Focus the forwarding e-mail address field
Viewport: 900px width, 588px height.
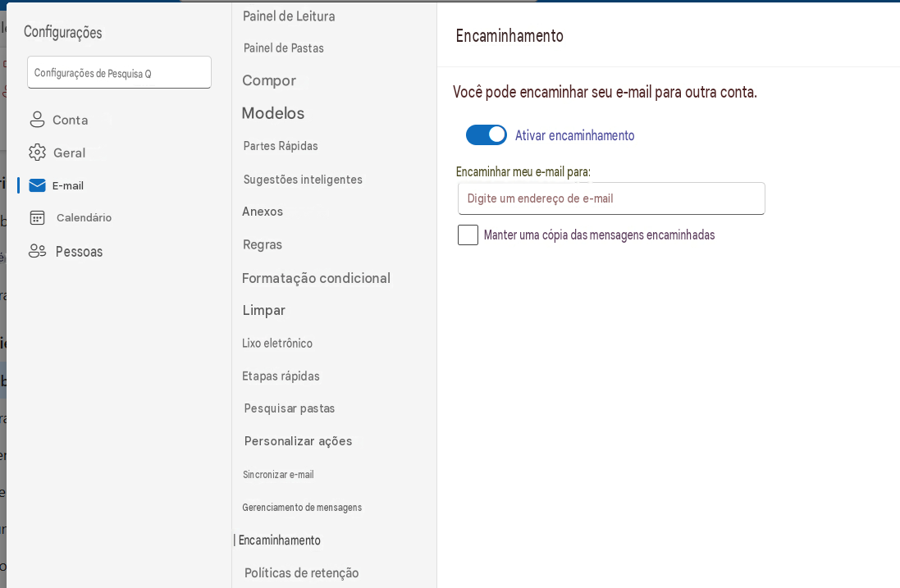pos(611,198)
